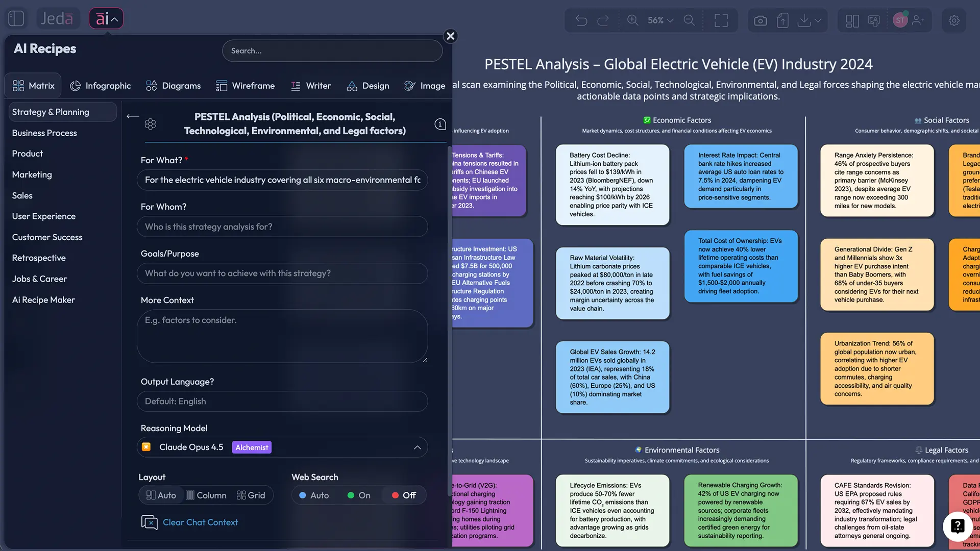Enter fullscreen with the frame icon

(x=721, y=20)
